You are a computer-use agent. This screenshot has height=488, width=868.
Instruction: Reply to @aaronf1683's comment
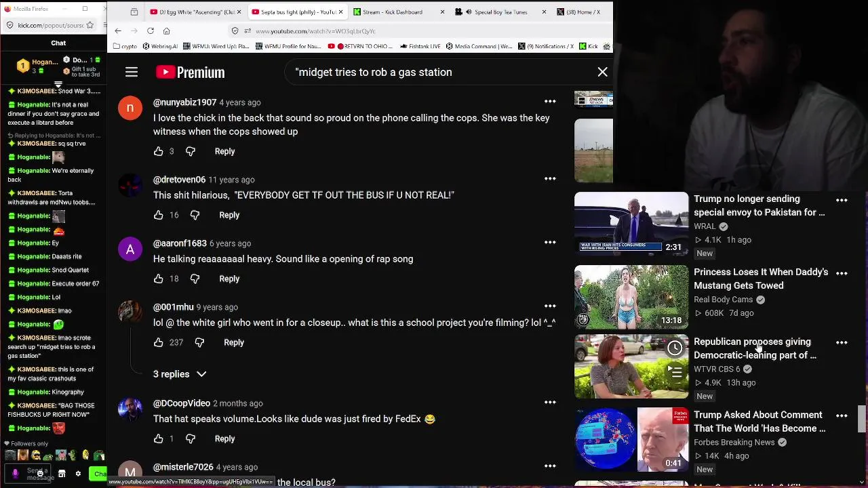(x=229, y=279)
